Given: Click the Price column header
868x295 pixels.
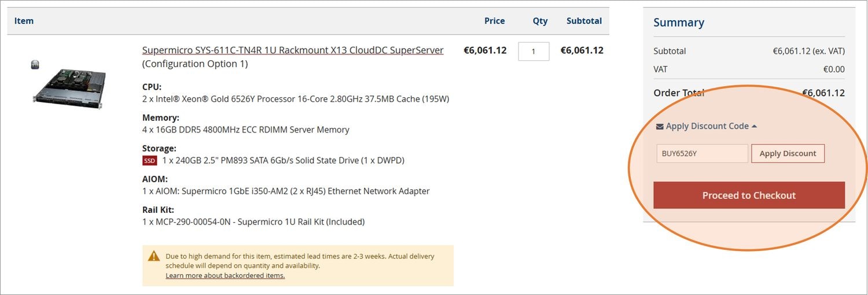Looking at the screenshot, I should (x=494, y=21).
